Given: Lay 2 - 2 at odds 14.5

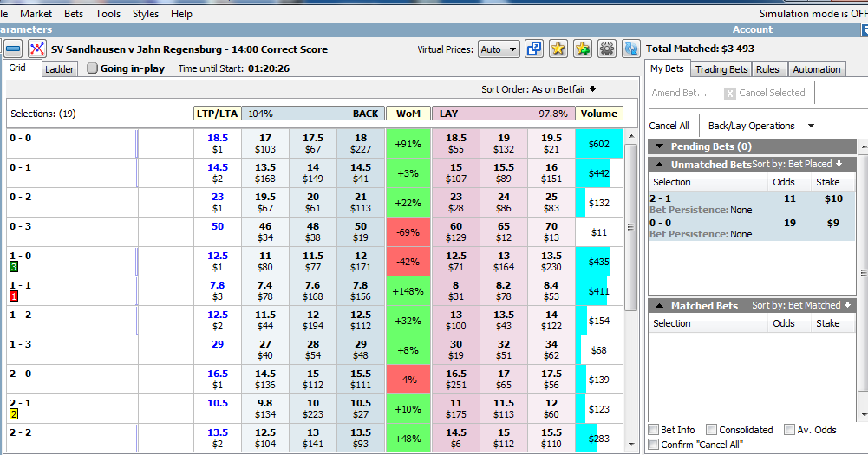Looking at the screenshot, I should (x=455, y=438).
